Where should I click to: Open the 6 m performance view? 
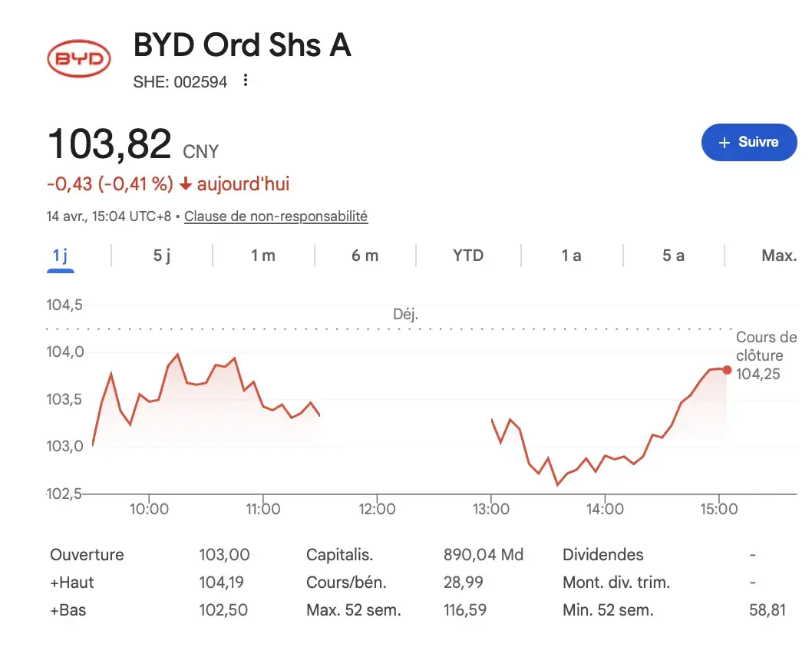point(365,255)
